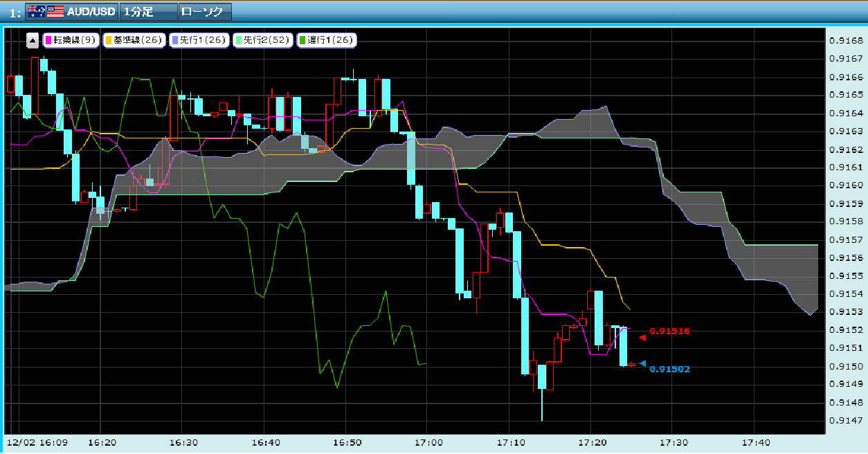Viewport: 868px width, 454px height.
Task: Collapse the indicator legend with the arrow button
Action: click(33, 40)
